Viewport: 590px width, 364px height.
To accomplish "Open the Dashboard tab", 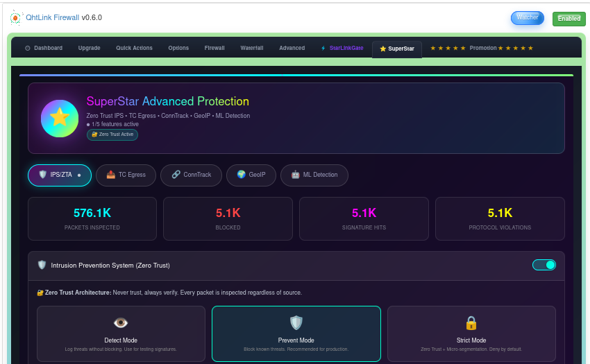I will pyautogui.click(x=44, y=48).
